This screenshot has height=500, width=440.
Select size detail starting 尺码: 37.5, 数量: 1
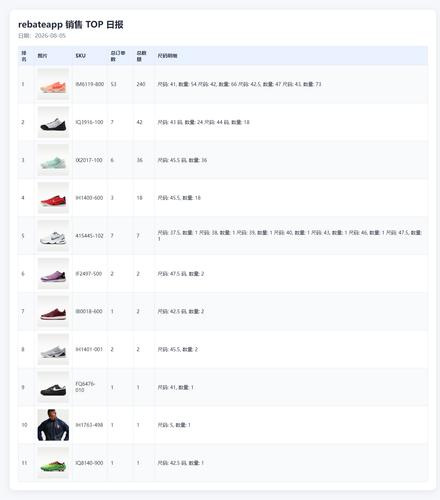click(290, 236)
